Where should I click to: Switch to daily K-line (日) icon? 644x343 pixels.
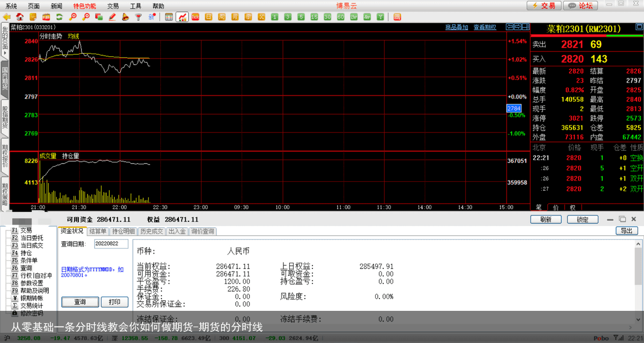tap(208, 17)
